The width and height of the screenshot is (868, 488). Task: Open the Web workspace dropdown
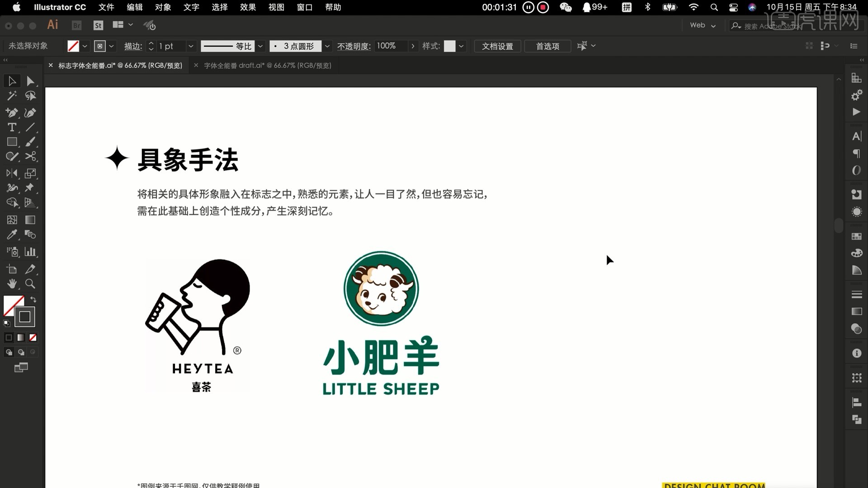(703, 25)
